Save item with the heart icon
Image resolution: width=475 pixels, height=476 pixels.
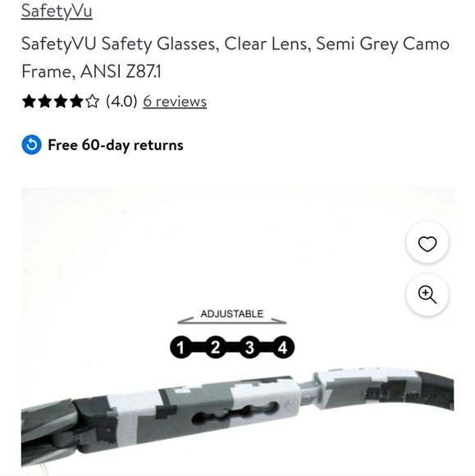[427, 243]
